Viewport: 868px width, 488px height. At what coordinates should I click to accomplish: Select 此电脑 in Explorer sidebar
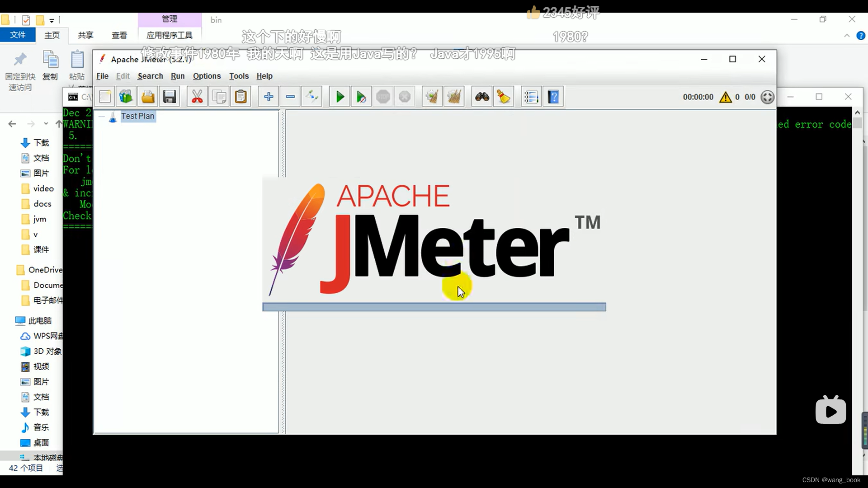[x=33, y=321]
